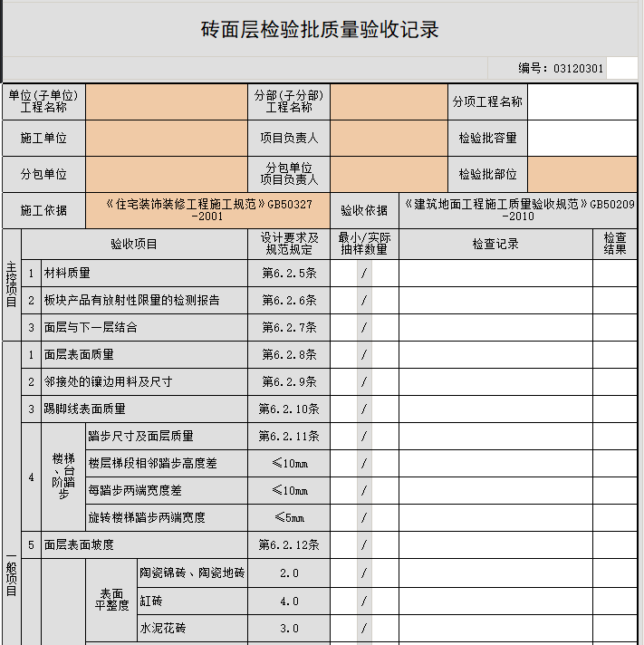
Task: Select the 验收依据 label cell
Action: [x=364, y=210]
